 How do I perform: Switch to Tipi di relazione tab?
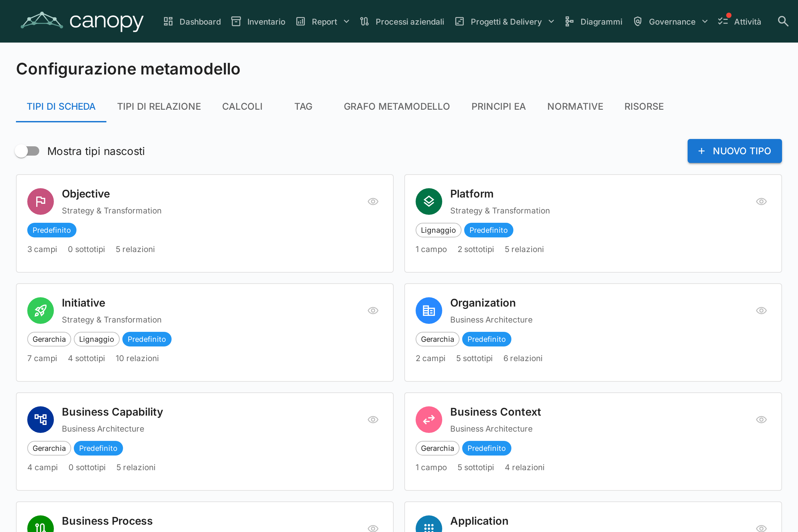coord(159,106)
